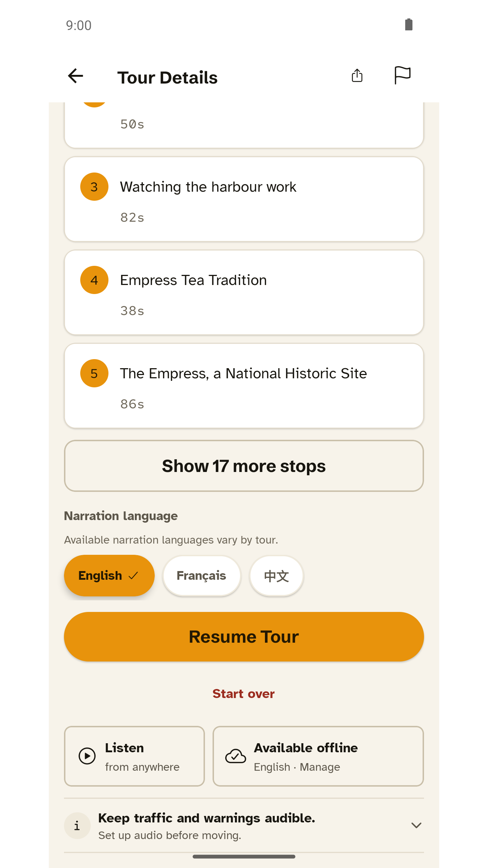Screen dimensions: 488x868
Task: Resume the tour
Action: (x=244, y=637)
